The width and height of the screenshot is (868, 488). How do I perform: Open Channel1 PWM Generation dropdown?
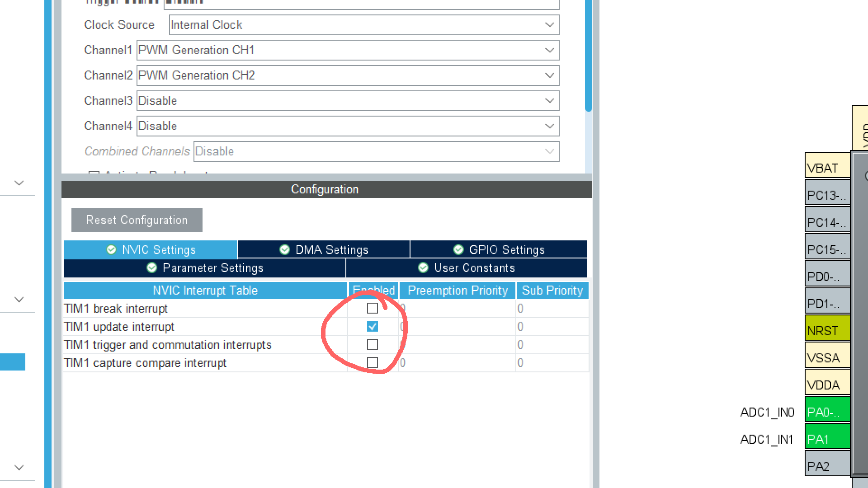tap(348, 50)
